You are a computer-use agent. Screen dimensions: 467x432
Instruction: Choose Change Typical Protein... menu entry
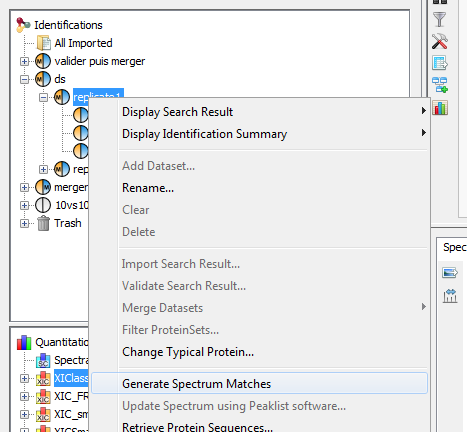[259, 352]
